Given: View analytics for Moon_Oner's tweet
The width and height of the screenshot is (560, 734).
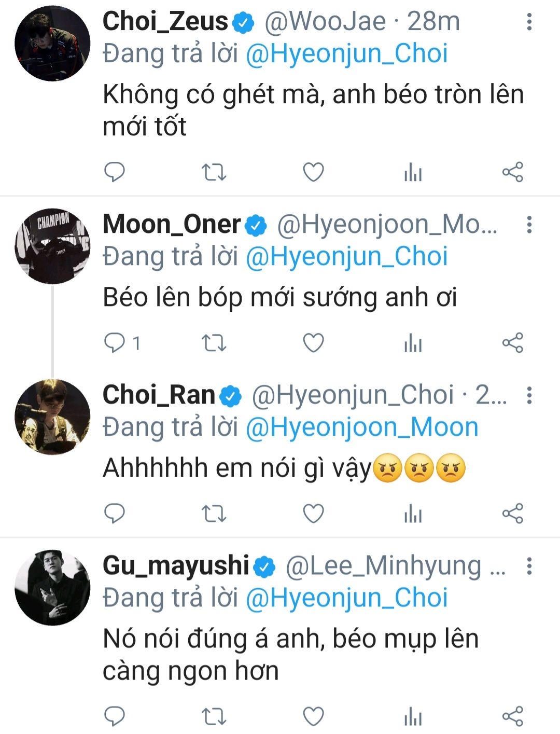Looking at the screenshot, I should click(413, 343).
